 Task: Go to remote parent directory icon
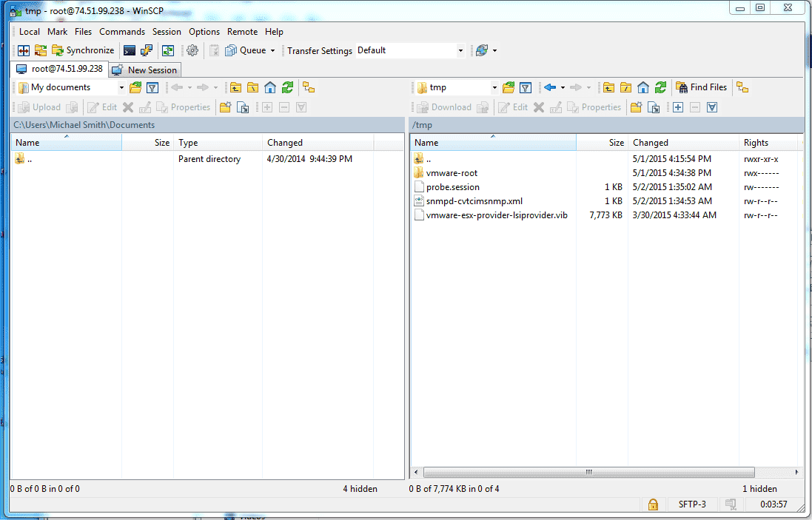[x=609, y=87]
